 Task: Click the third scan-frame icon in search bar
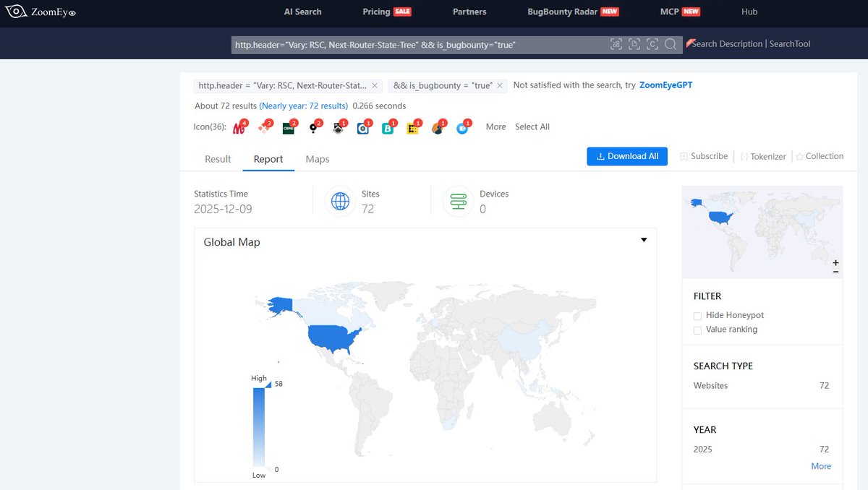tap(652, 44)
